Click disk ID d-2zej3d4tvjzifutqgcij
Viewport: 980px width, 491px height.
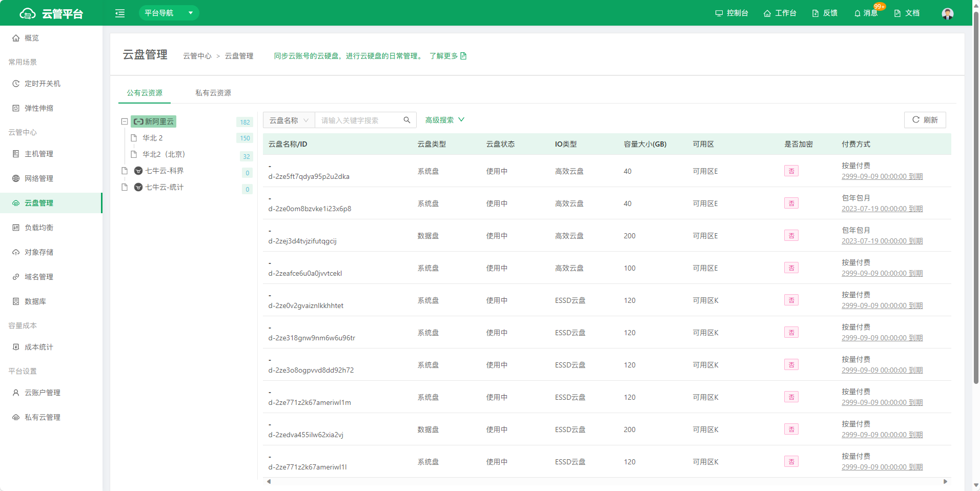pyautogui.click(x=302, y=241)
